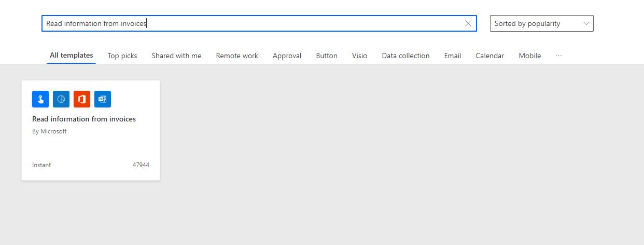Select the All templates tab
Image resolution: width=644 pixels, height=245 pixels.
click(72, 56)
